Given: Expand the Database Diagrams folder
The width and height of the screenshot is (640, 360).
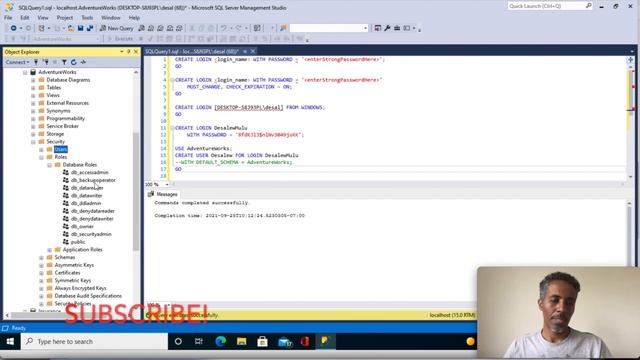Looking at the screenshot, I should point(33,80).
